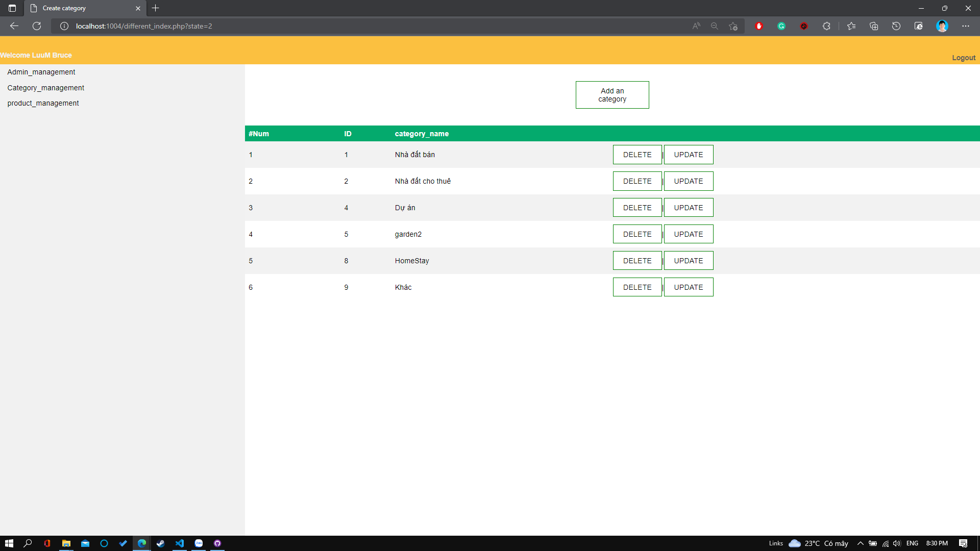Open the weather widget showing 23°C
The height and width of the screenshot is (551, 980).
pyautogui.click(x=817, y=543)
